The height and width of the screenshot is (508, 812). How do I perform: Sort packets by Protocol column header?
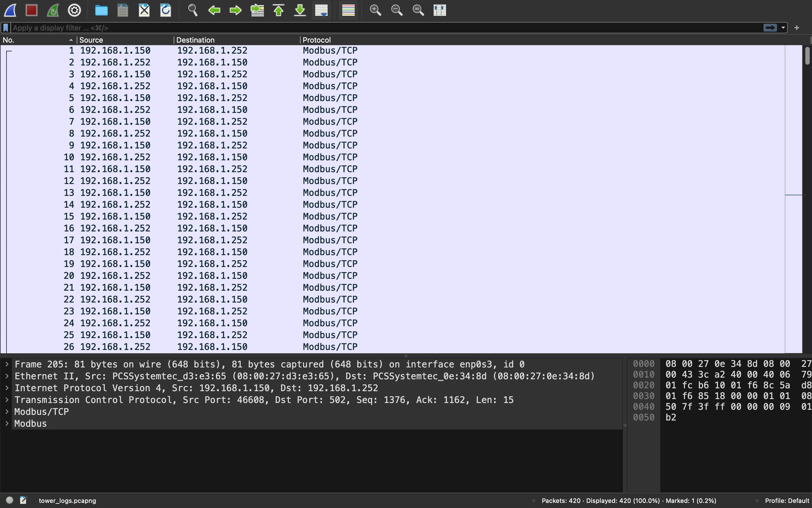point(555,40)
